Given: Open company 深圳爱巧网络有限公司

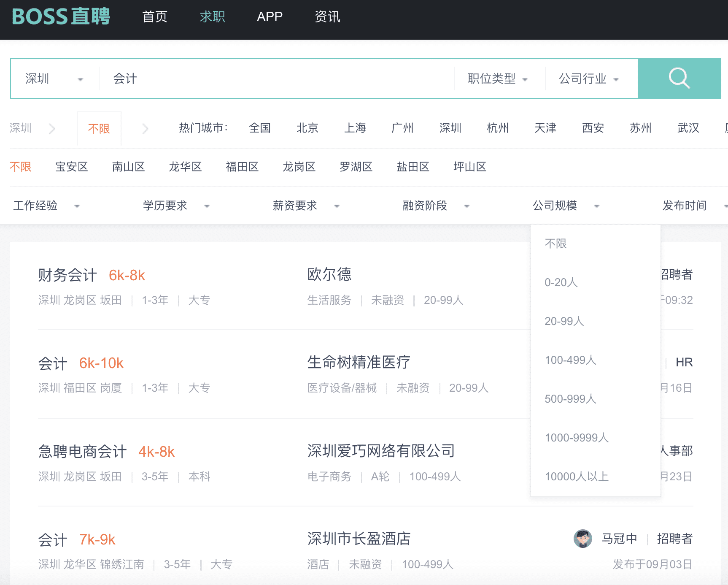Looking at the screenshot, I should tap(381, 451).
